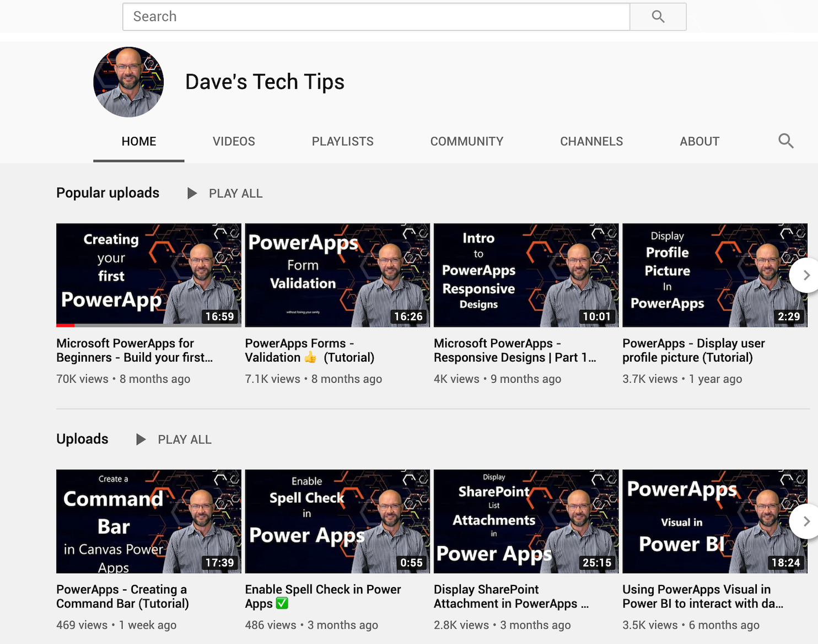Open the Creating your first PowerApp thumbnail
The image size is (818, 644).
(x=149, y=275)
